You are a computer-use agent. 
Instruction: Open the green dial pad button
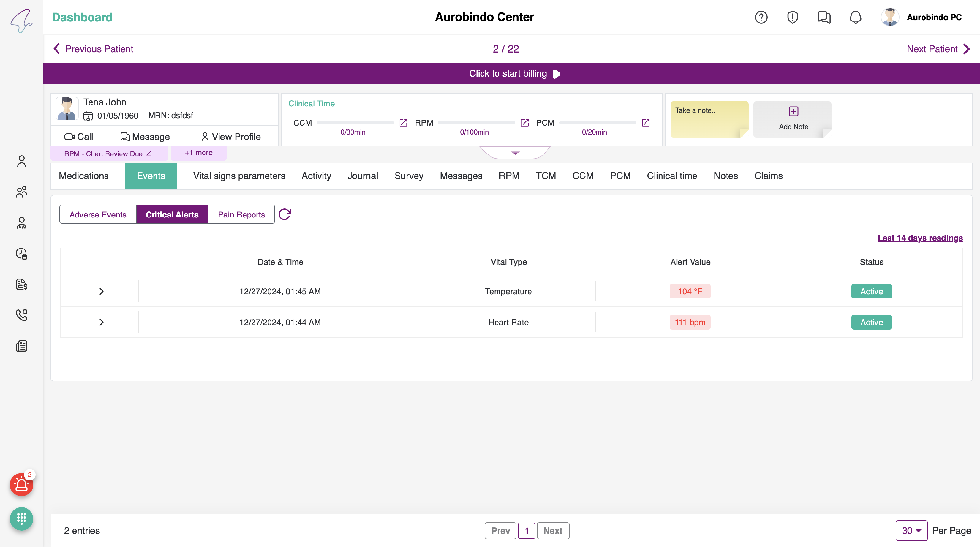coord(21,519)
